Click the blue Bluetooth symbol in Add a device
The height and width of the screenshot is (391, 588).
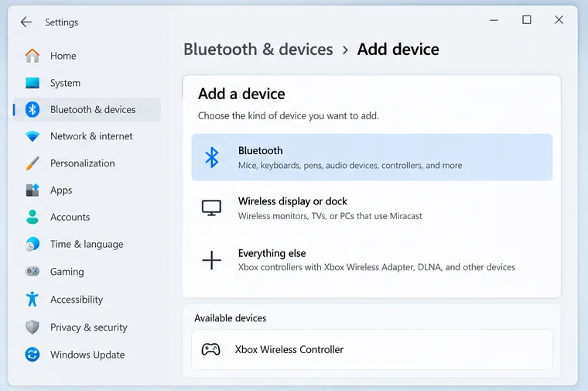pyautogui.click(x=212, y=157)
